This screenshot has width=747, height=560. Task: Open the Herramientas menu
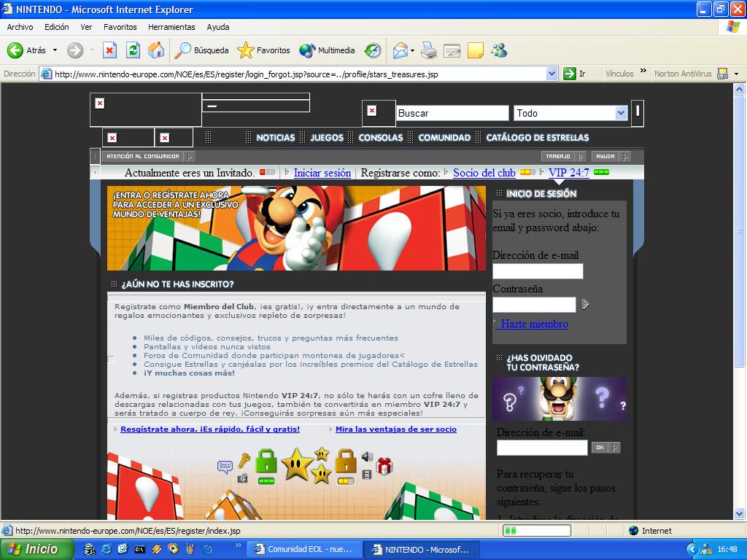point(171,27)
